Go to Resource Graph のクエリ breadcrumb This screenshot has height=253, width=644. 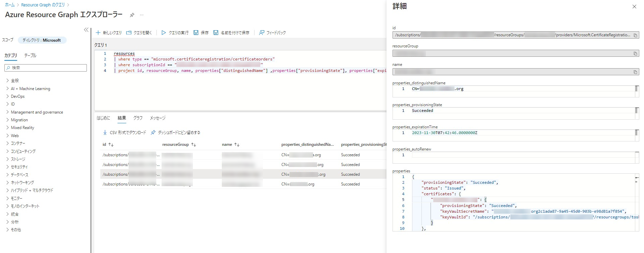[x=43, y=5]
